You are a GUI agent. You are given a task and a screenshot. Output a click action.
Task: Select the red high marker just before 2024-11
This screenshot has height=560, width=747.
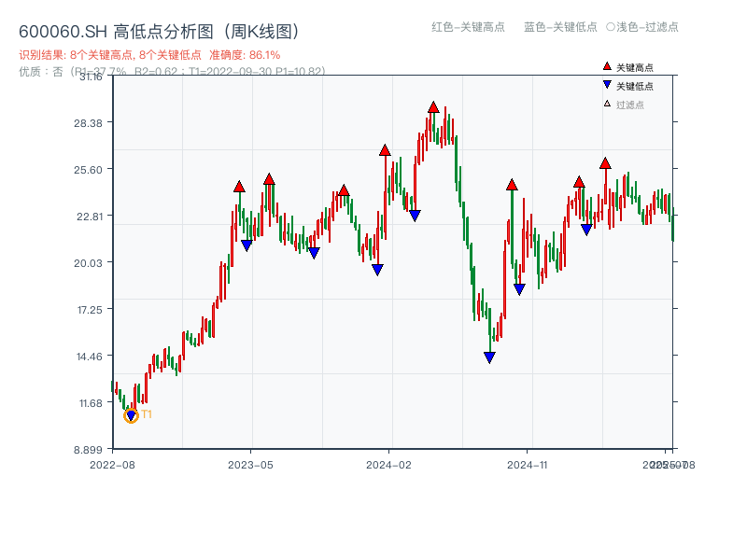[x=512, y=185]
